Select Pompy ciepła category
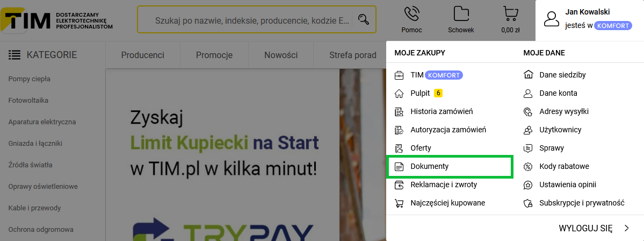 coord(29,79)
